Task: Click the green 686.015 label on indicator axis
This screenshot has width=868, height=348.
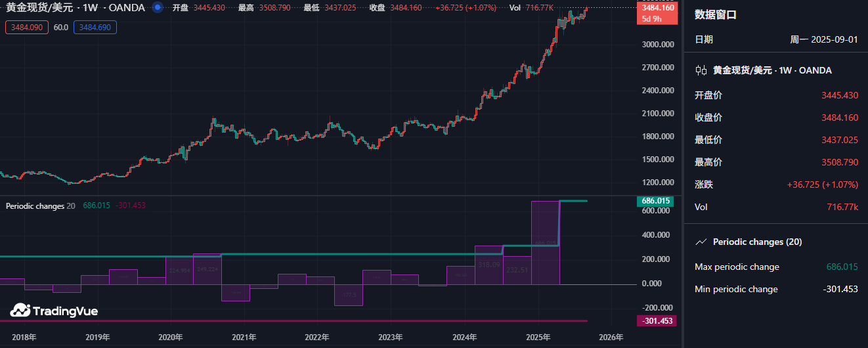Action: coord(655,201)
